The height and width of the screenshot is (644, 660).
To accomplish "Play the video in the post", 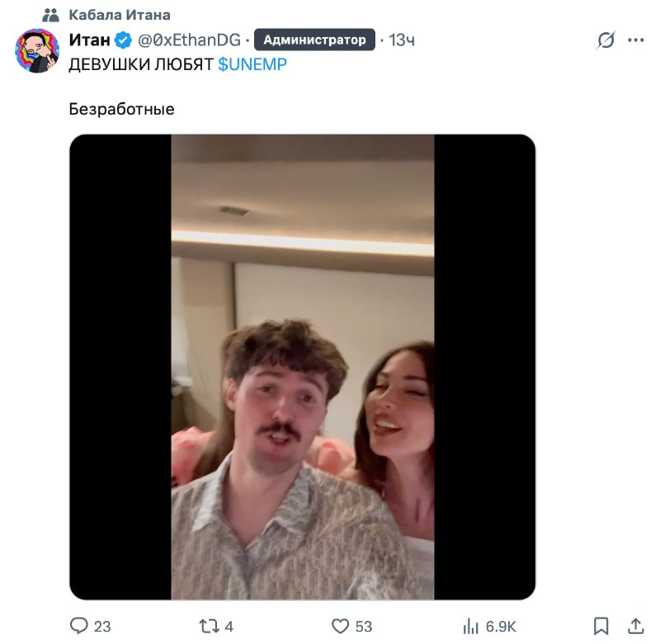I will point(303,367).
